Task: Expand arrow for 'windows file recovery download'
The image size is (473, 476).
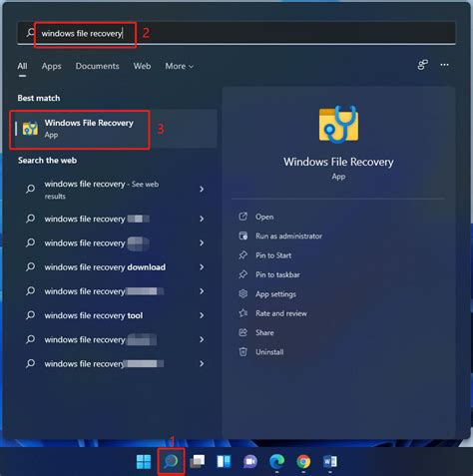Action: (202, 267)
